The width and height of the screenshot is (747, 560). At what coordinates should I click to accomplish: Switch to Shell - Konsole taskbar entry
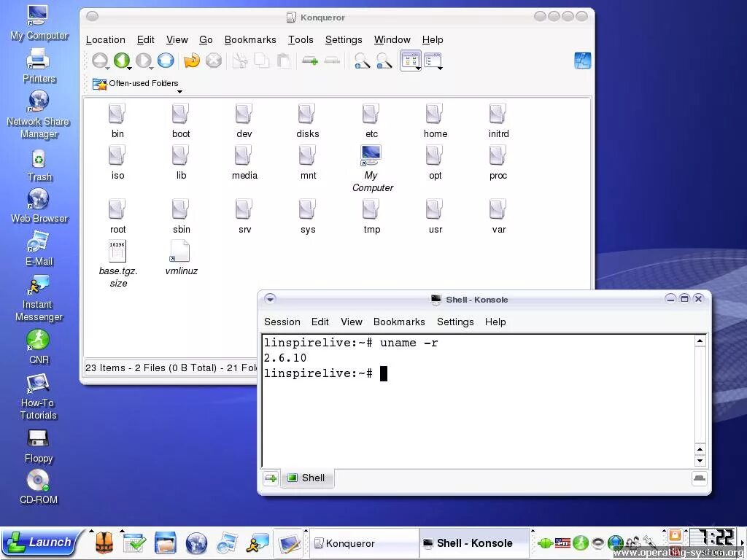[474, 543]
